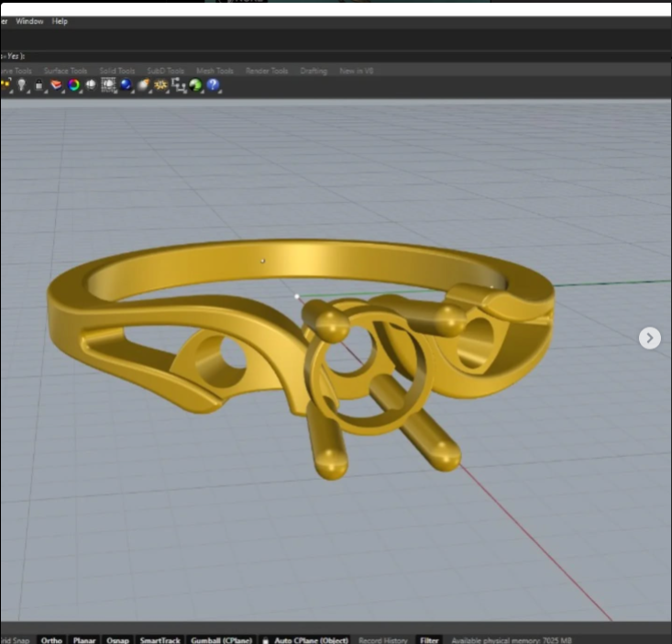Click the padlock lock-objects icon
The height and width of the screenshot is (644, 672).
(x=39, y=85)
